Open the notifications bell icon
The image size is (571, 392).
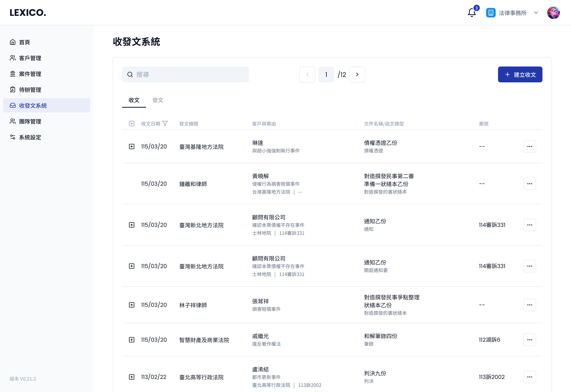tap(471, 12)
